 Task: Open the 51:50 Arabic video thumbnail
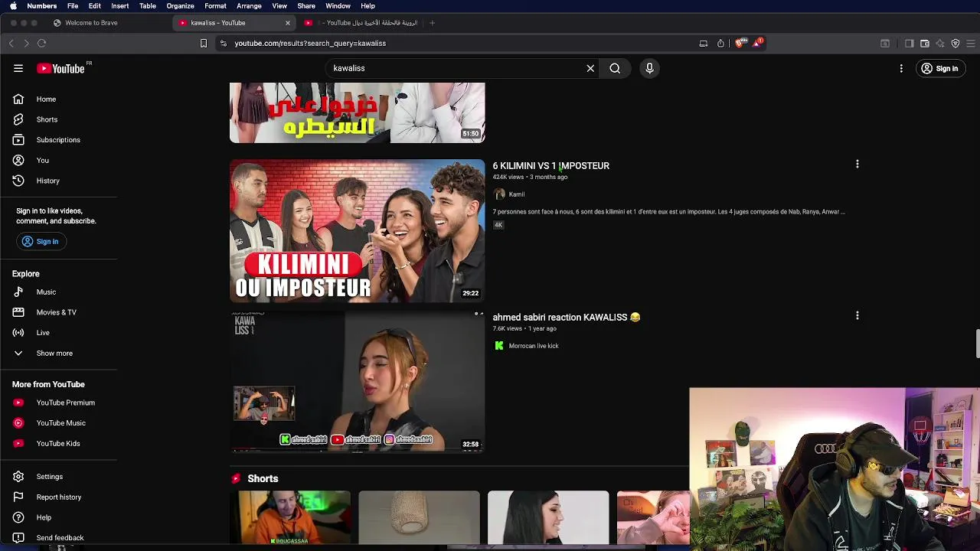click(x=357, y=112)
